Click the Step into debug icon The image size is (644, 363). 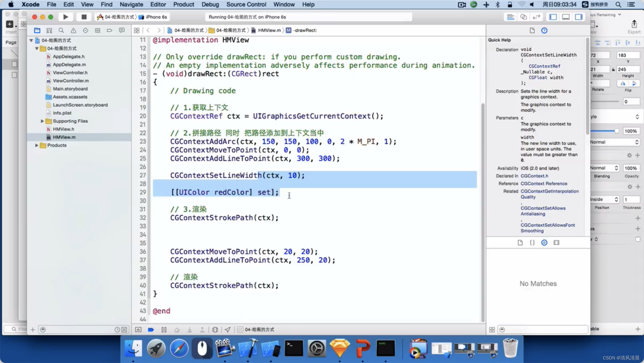tap(190, 329)
